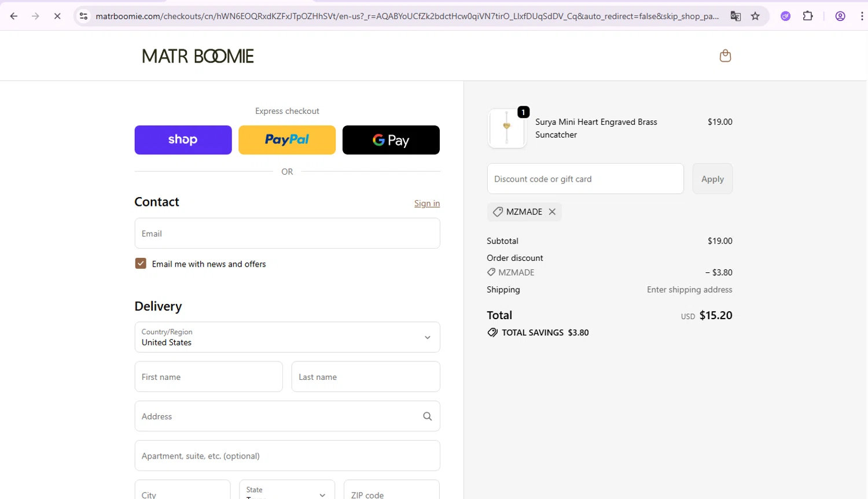Open the shopping bag cart icon

pyautogui.click(x=725, y=56)
